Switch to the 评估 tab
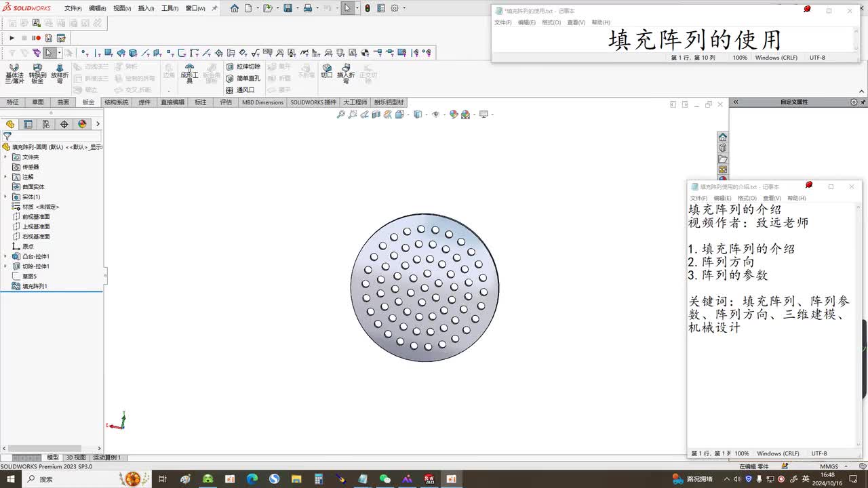This screenshot has width=868, height=488. pyautogui.click(x=226, y=102)
